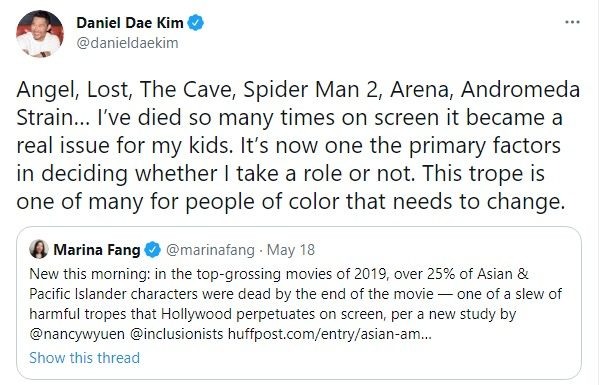
Task: Click the word 'Andromeda' in the main tweet
Action: click(520, 90)
